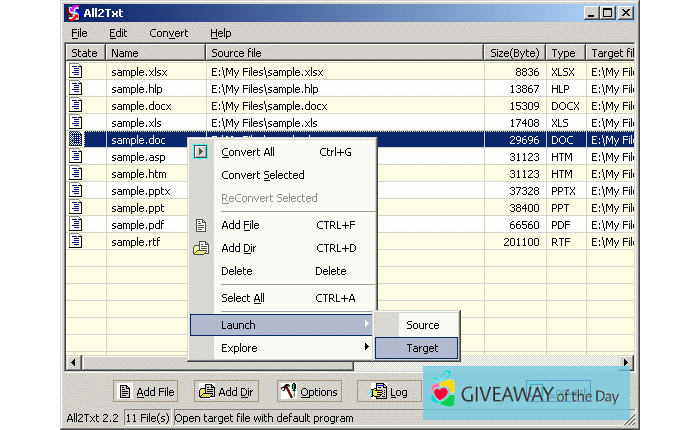
Task: Select Convert Selected from context menu
Action: 262,175
